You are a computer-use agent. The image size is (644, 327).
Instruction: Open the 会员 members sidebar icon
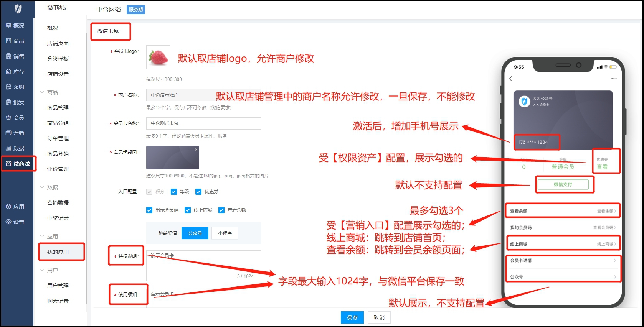pyautogui.click(x=8, y=118)
